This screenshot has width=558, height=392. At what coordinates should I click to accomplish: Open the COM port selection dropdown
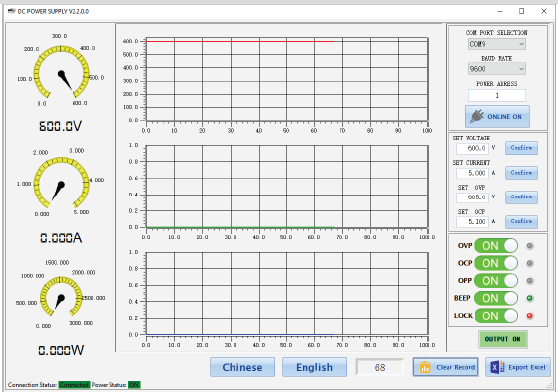(497, 44)
